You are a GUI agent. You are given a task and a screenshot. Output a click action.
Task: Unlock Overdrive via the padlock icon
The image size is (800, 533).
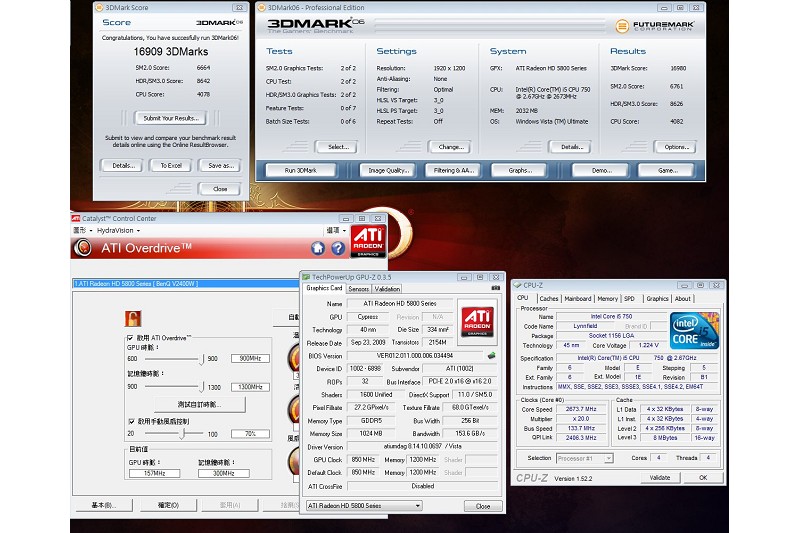(133, 319)
